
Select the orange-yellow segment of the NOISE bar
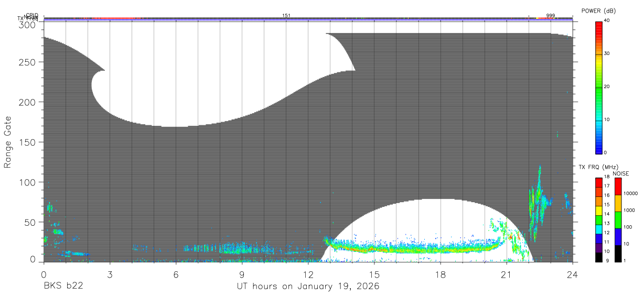(x=618, y=203)
